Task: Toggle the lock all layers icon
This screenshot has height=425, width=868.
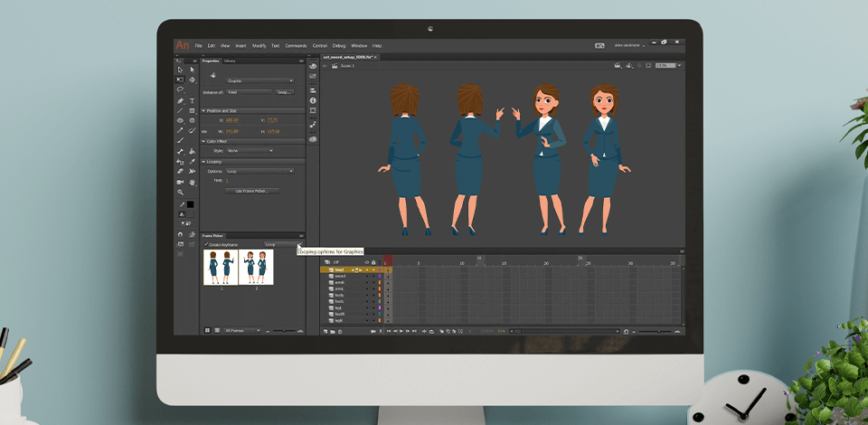Action: 373,262
